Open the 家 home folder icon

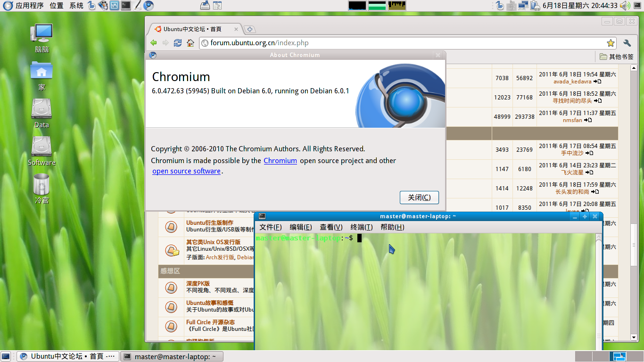click(41, 76)
